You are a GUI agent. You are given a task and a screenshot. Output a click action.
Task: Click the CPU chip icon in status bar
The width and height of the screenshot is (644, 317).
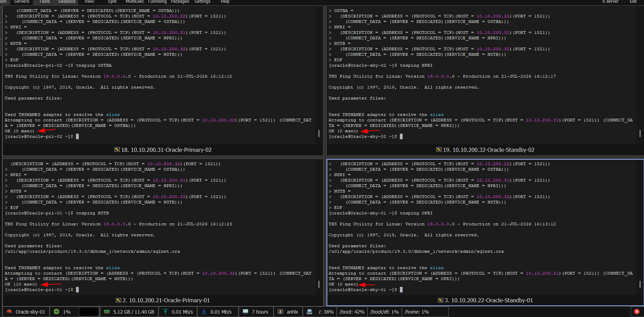[56, 312]
